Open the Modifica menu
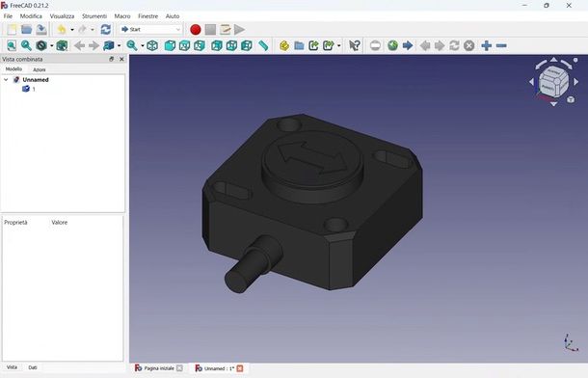 tap(31, 16)
